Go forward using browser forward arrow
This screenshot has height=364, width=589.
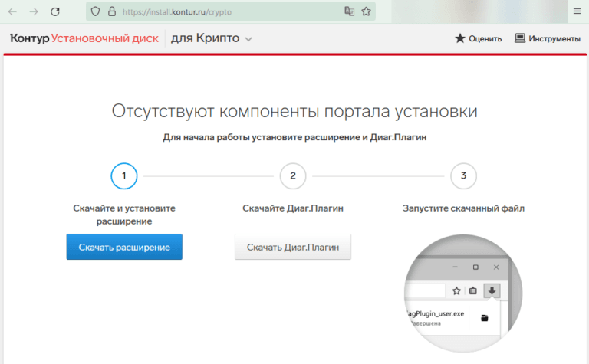pos(34,11)
